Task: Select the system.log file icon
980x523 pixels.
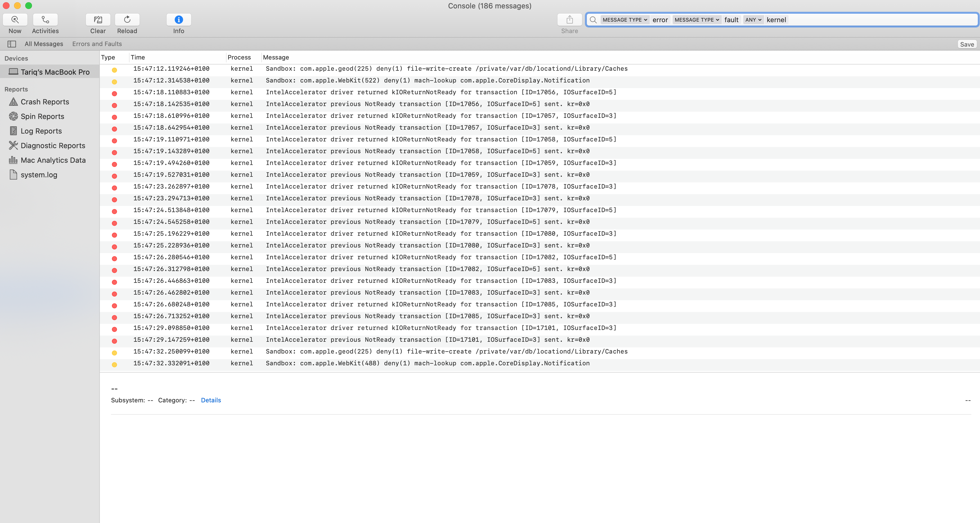Action: (13, 175)
